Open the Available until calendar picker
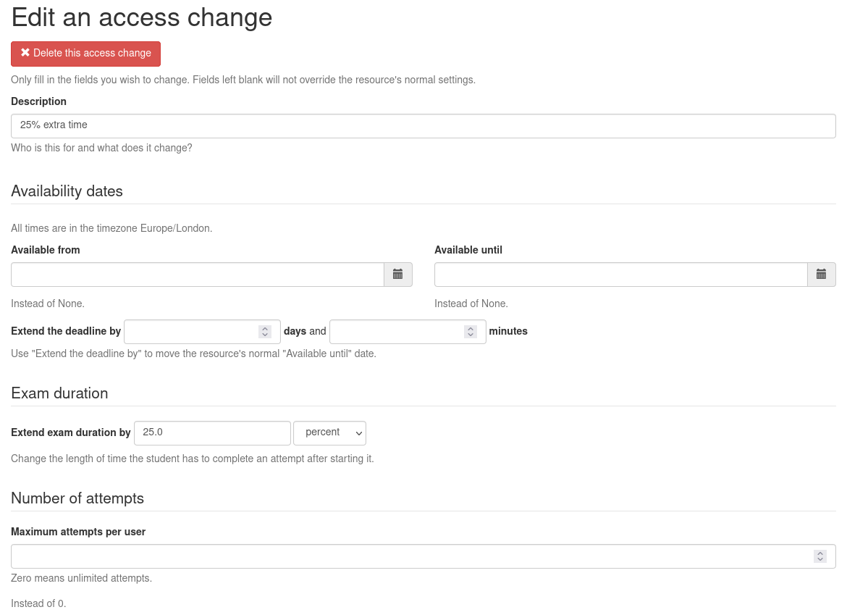The width and height of the screenshot is (868, 615). click(x=821, y=275)
